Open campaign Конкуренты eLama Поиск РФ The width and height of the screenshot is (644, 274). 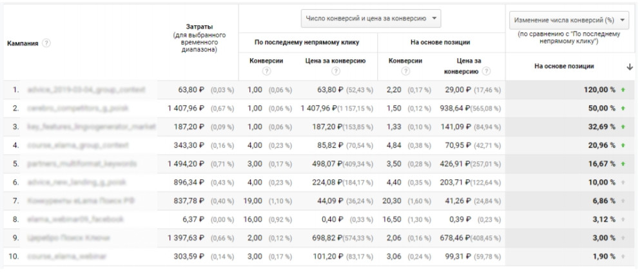(x=73, y=201)
